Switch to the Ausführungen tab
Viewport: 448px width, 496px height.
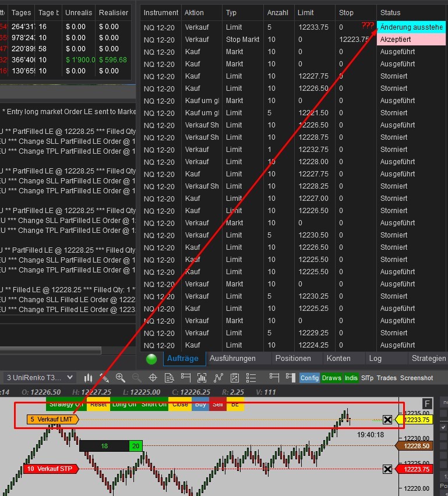(x=232, y=359)
